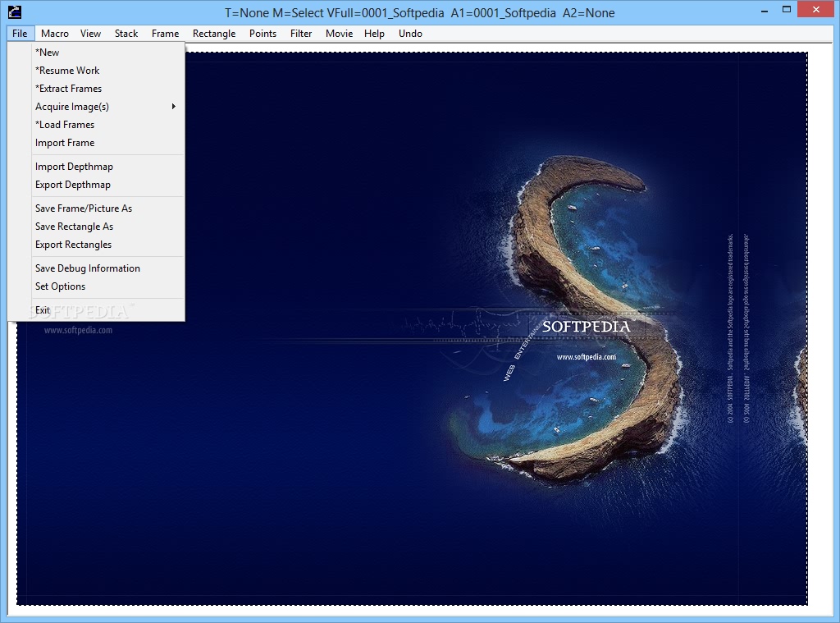Open the Help menu
This screenshot has width=840, height=623.
tap(374, 33)
